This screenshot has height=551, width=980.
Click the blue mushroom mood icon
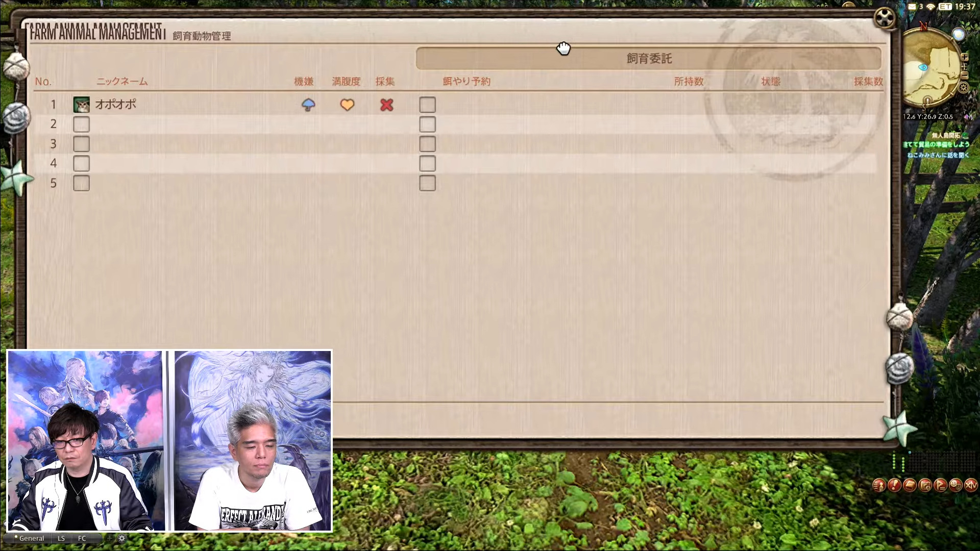coord(308,105)
